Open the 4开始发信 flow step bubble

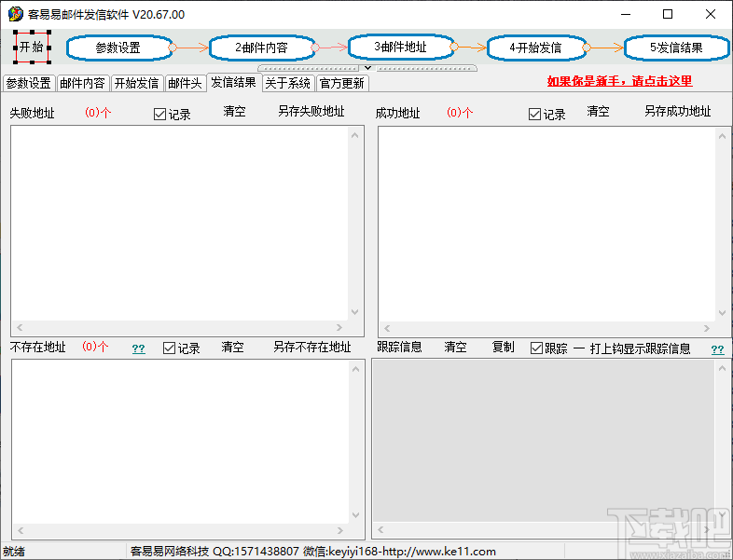(x=536, y=48)
